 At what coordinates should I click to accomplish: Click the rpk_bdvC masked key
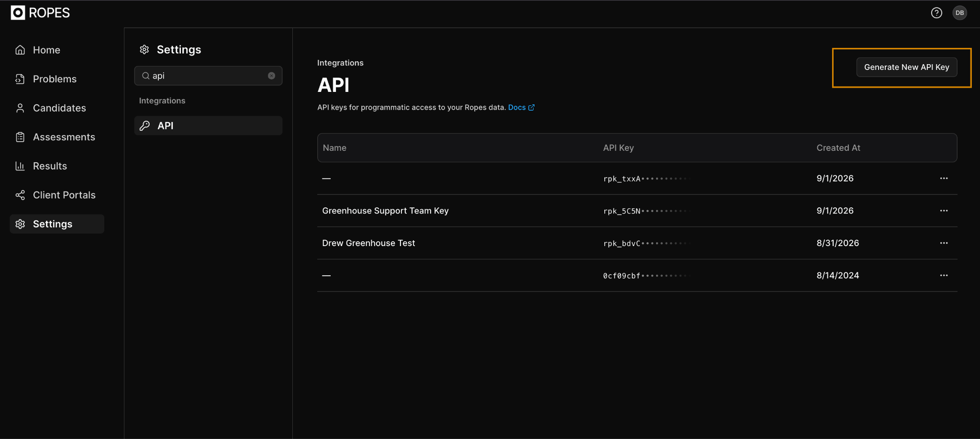point(646,243)
